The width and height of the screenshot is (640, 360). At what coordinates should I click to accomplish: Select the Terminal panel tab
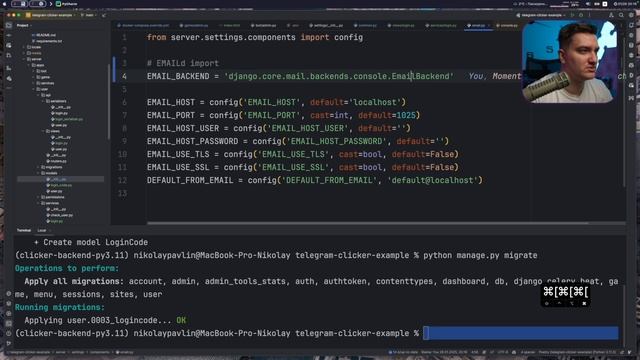tap(24, 230)
